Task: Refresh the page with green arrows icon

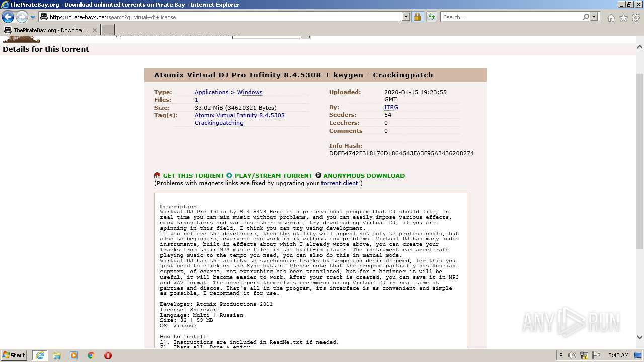Action: pos(431,17)
